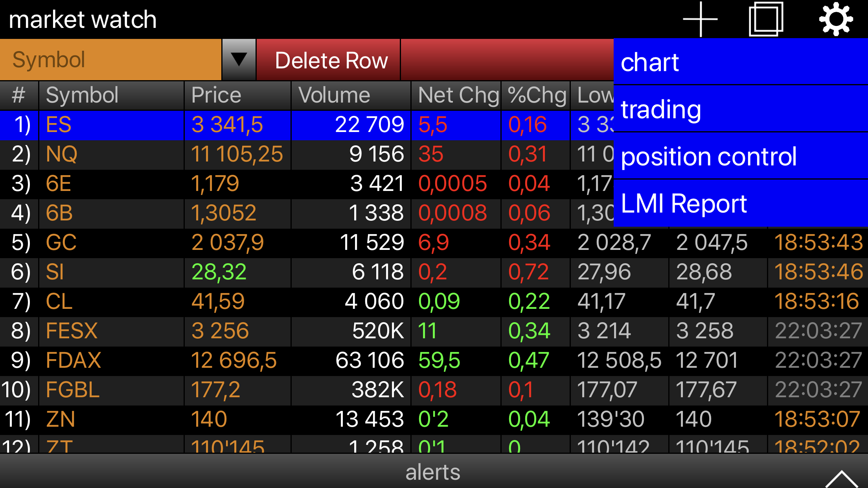Select chart from the popup menu
This screenshot has width=868, height=488.
741,62
